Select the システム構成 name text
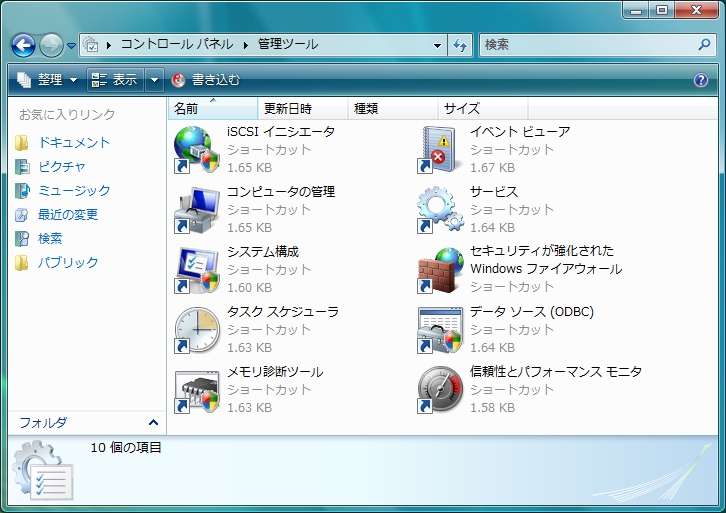Viewport: 726px width, 513px height. (x=263, y=252)
